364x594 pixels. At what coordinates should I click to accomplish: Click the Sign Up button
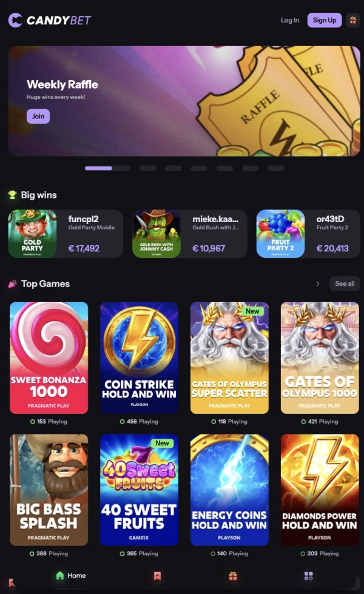click(x=325, y=21)
